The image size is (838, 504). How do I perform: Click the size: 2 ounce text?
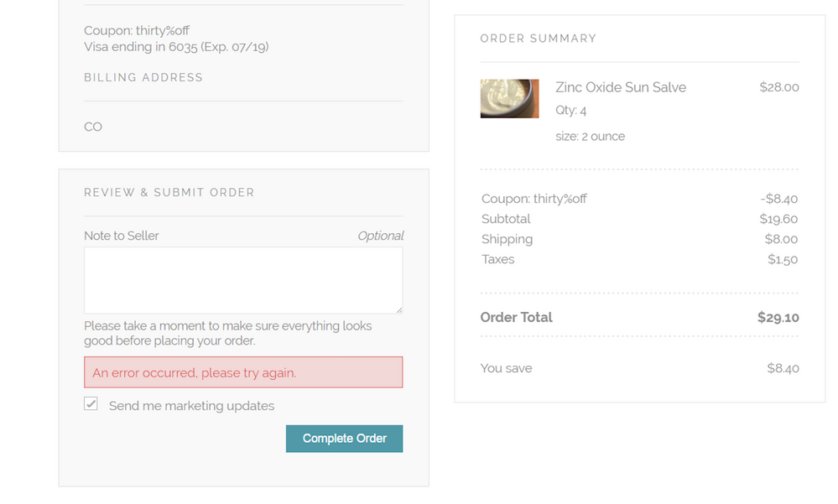coord(590,136)
